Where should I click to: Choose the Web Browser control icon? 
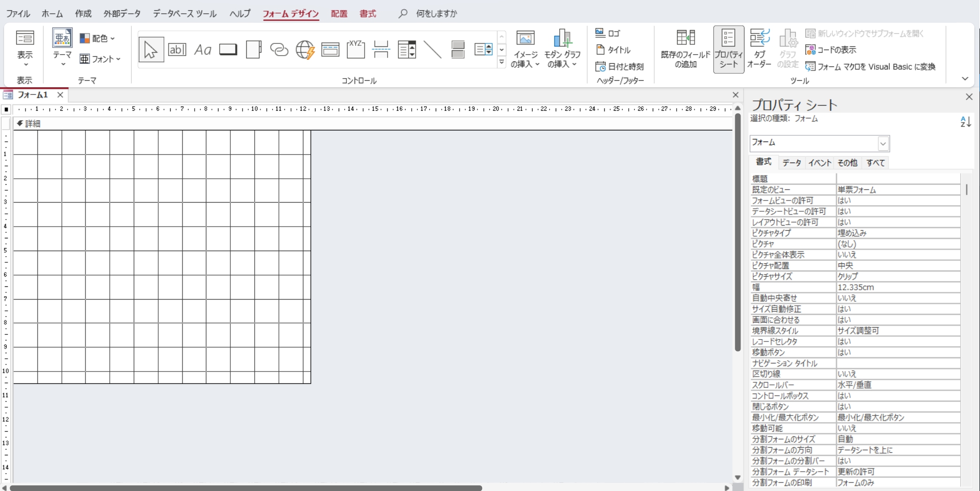[305, 50]
